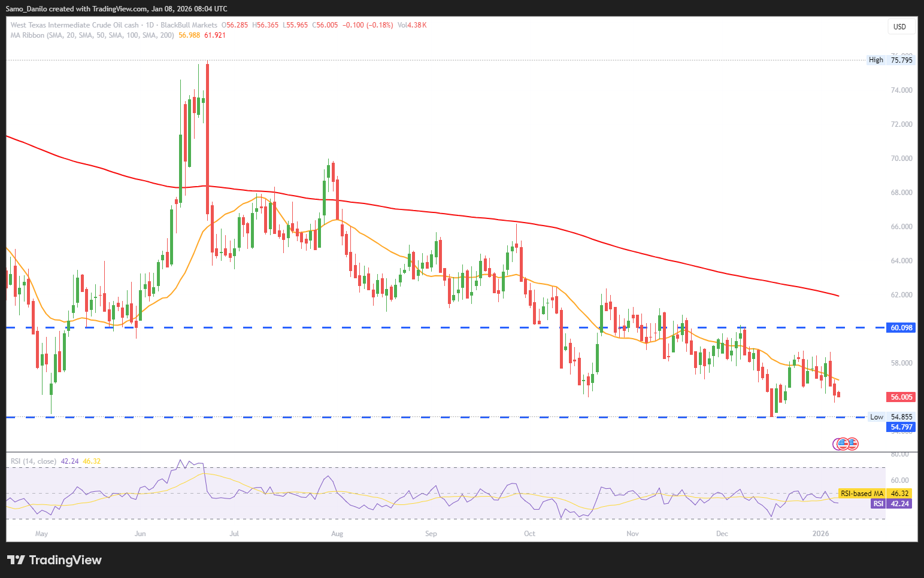This screenshot has height=578, width=924.
Task: Click the 80.00 level on RSI scale
Action: [x=900, y=455]
